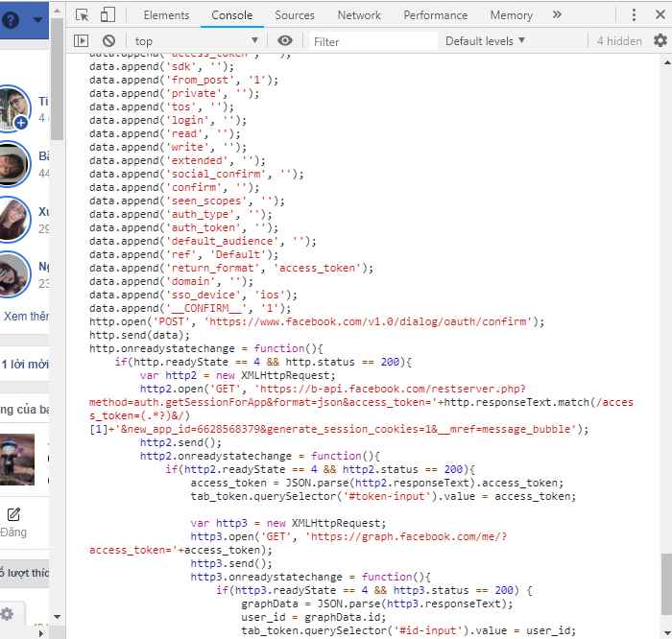Click the var http3 = new XMLHttpRequest line
672x639 pixels.
pos(288,523)
